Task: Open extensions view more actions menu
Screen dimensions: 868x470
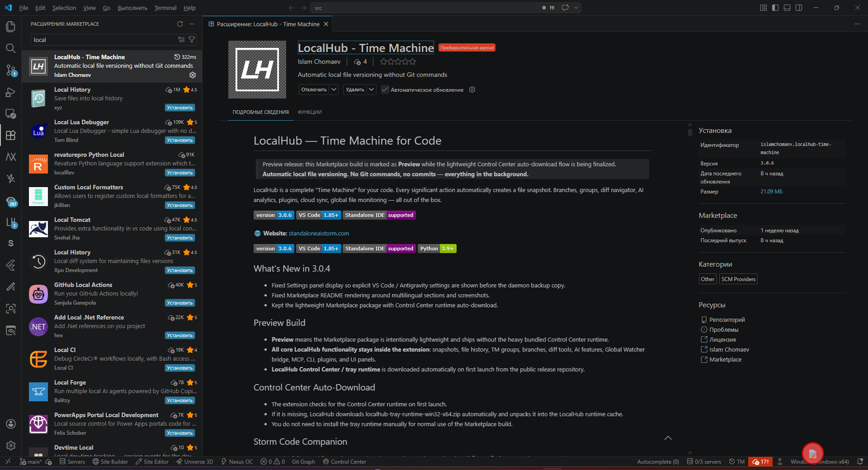Action: point(192,24)
